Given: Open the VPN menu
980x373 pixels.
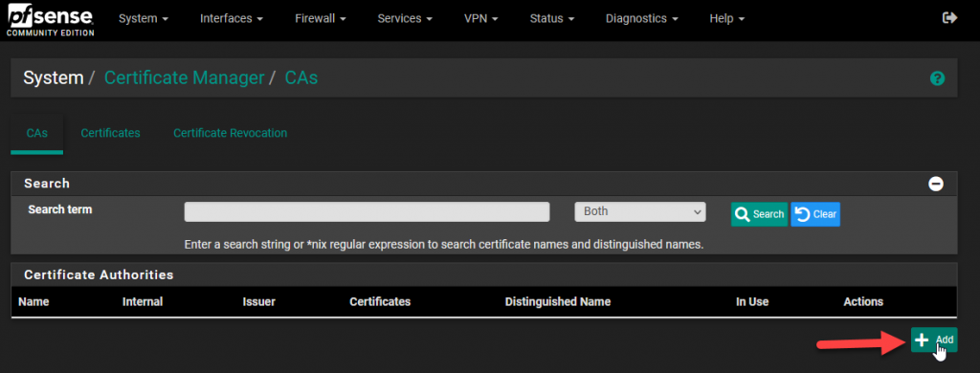Looking at the screenshot, I should (481, 19).
